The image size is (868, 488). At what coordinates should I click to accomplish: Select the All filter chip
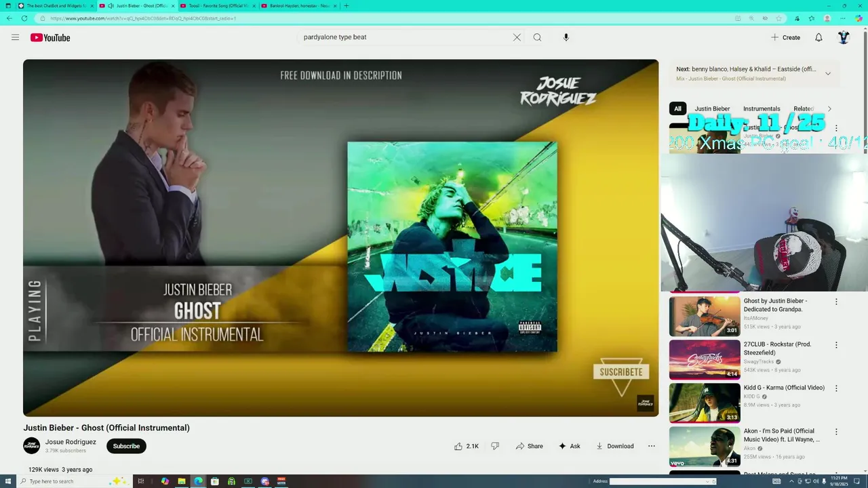(x=677, y=108)
